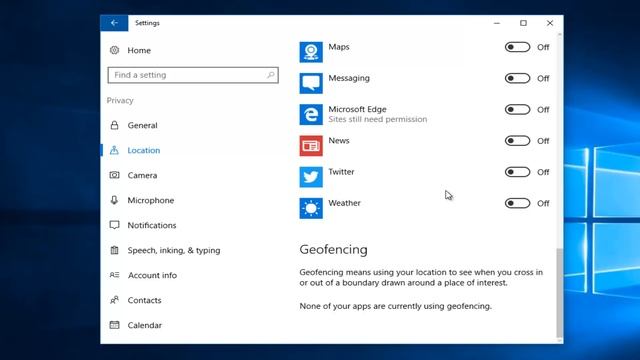This screenshot has height=360, width=640.
Task: Click the Weather app name label
Action: pos(344,203)
